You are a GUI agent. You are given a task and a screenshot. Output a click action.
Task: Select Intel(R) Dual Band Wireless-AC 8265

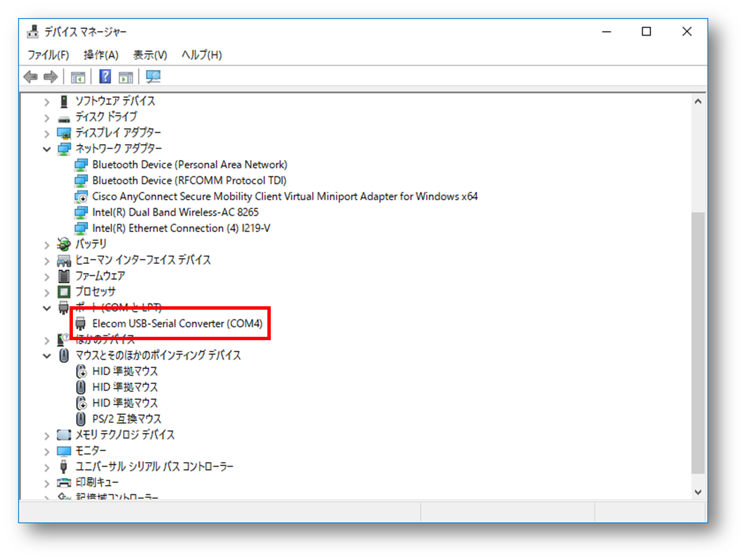(175, 212)
